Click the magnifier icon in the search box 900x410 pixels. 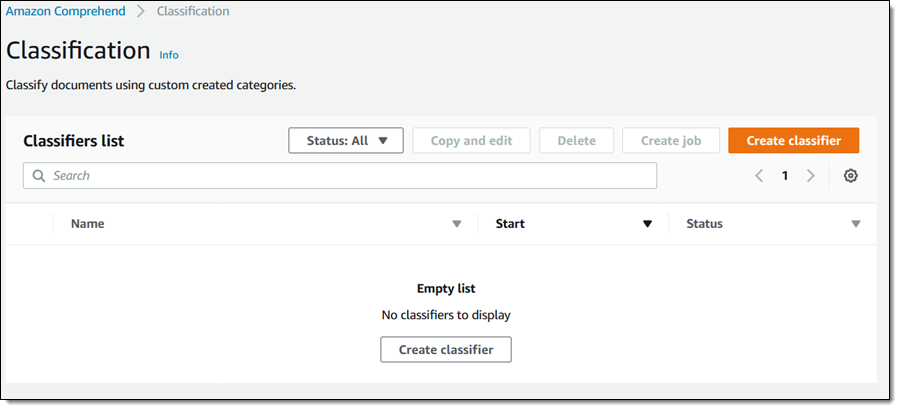(39, 176)
